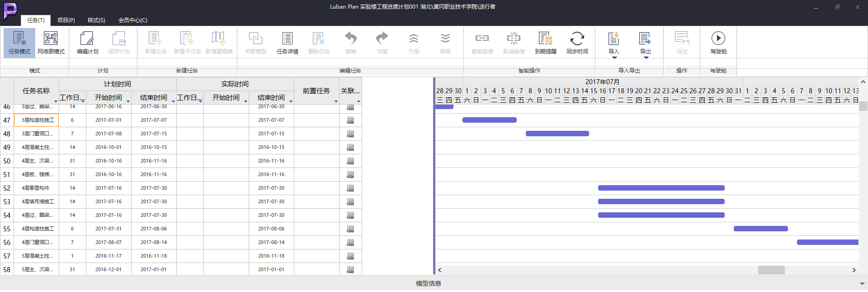Click the 编辑计划 edit plan icon
Image resolution: width=868 pixels, height=292 pixels.
pyautogui.click(x=87, y=38)
